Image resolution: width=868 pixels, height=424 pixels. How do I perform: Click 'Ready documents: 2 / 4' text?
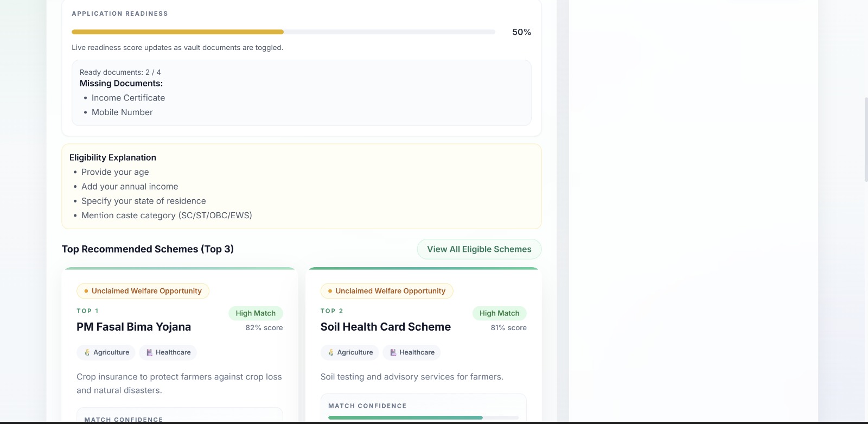(120, 72)
